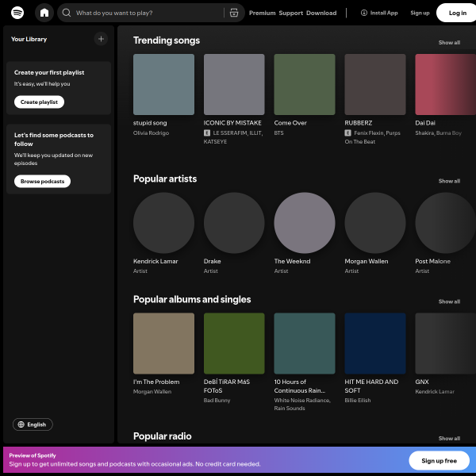Click Sign up in top bar

pos(420,13)
